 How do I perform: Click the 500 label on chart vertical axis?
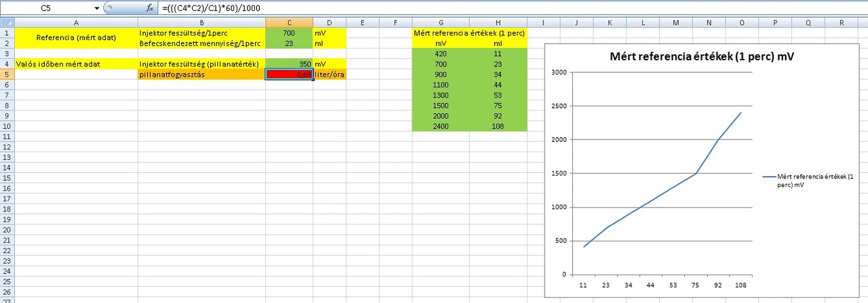[560, 241]
